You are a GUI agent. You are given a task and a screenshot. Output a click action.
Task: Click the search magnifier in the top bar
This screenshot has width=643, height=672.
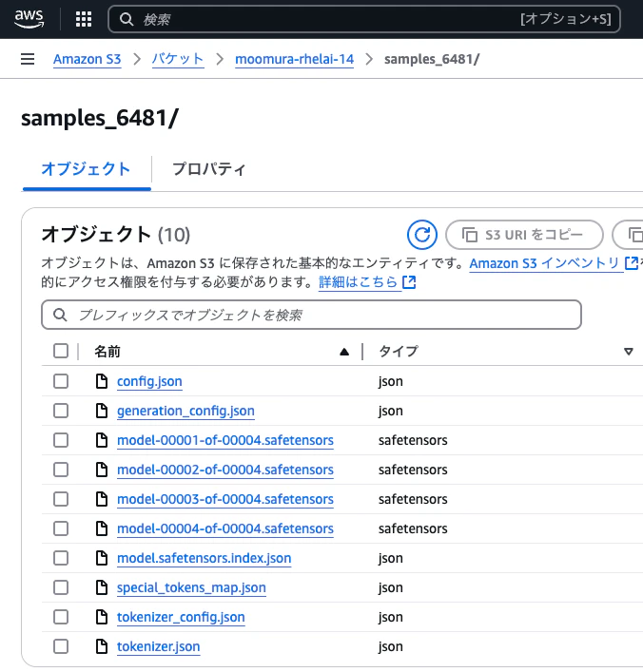(x=127, y=19)
